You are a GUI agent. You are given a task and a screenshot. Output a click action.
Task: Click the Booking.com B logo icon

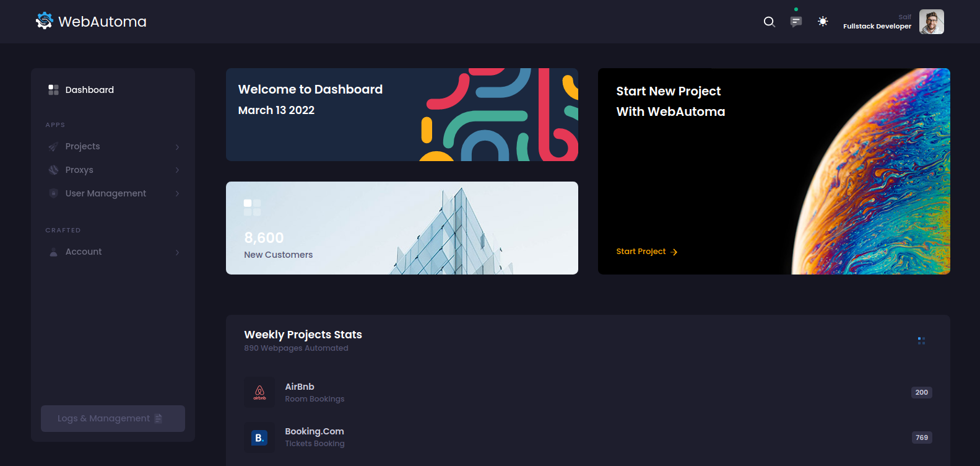point(259,437)
